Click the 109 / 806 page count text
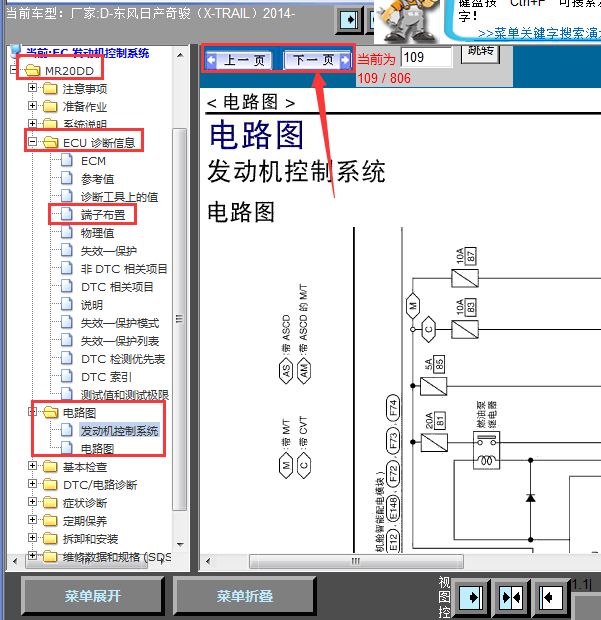 point(384,78)
